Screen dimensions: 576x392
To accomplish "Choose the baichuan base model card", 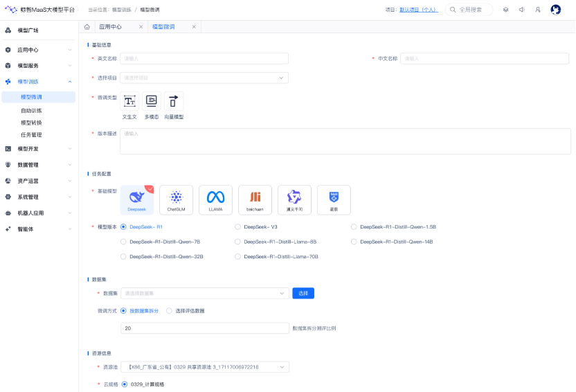I will tap(255, 200).
